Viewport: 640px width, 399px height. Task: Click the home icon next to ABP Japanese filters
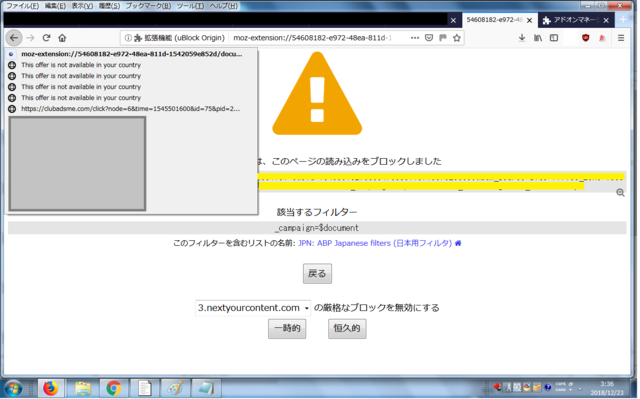click(458, 243)
